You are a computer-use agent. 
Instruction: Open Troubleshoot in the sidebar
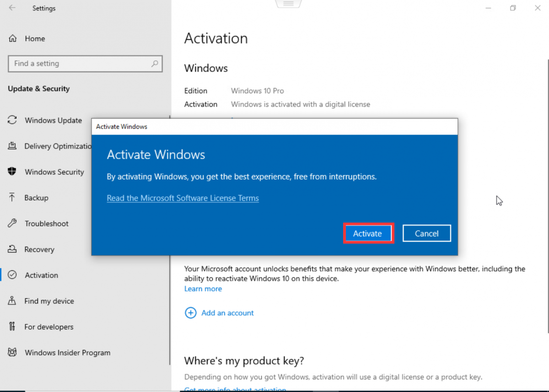(x=47, y=224)
